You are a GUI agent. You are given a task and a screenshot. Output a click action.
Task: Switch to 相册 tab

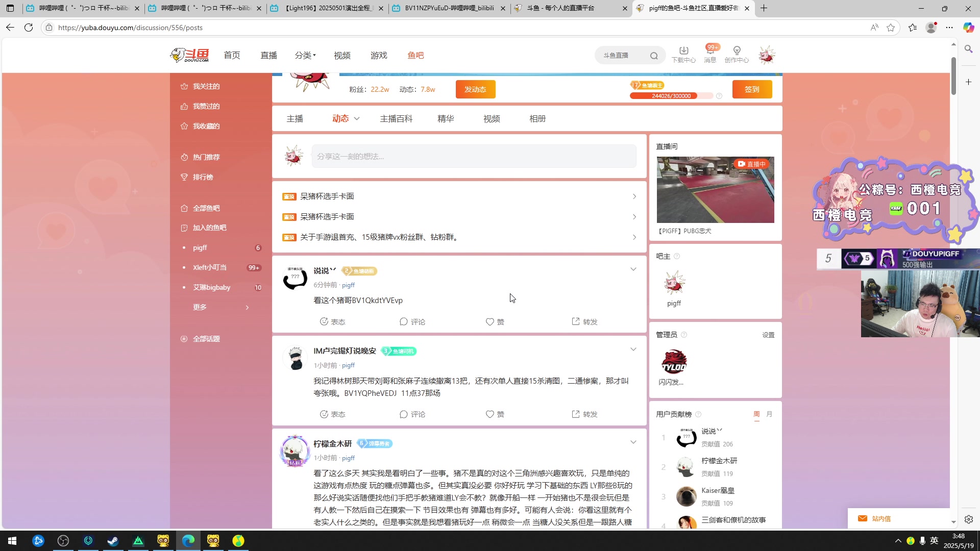(537, 119)
